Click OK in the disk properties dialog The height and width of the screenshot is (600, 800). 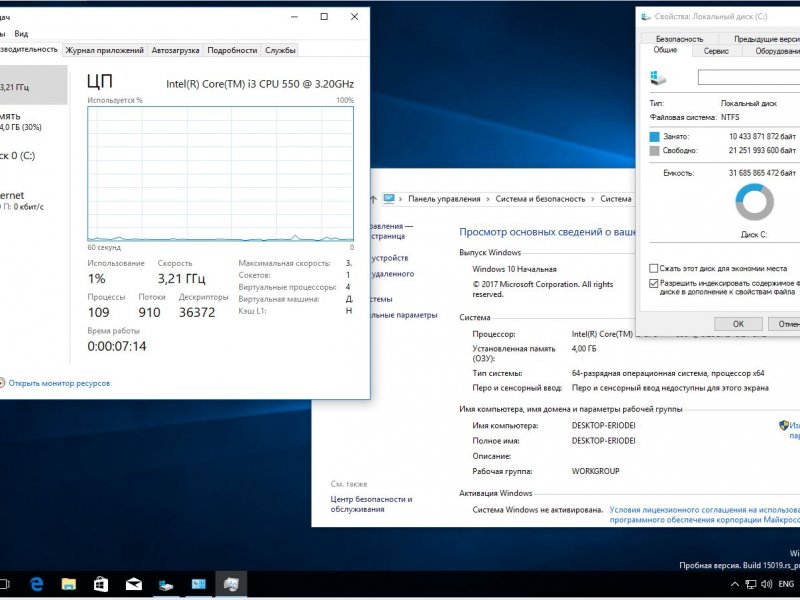tap(738, 324)
